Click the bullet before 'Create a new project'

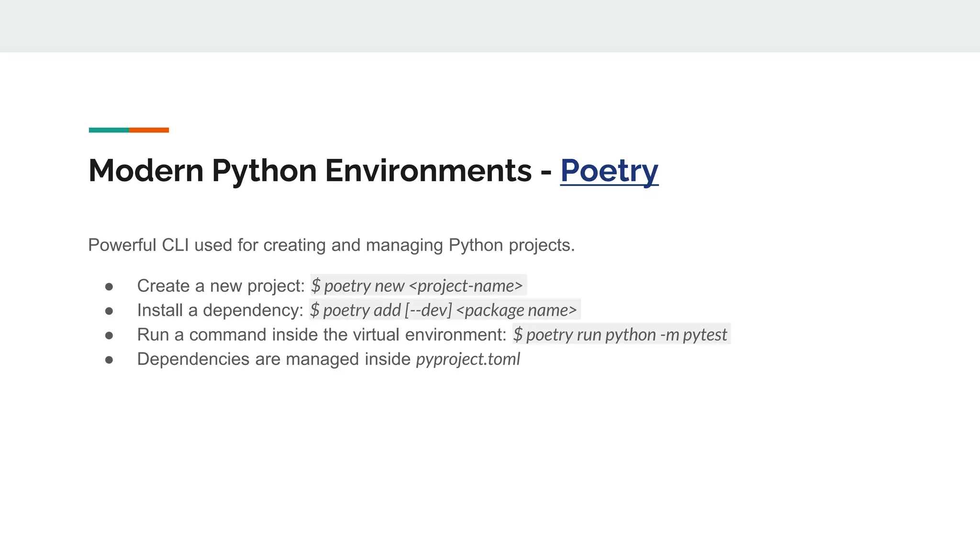point(109,287)
